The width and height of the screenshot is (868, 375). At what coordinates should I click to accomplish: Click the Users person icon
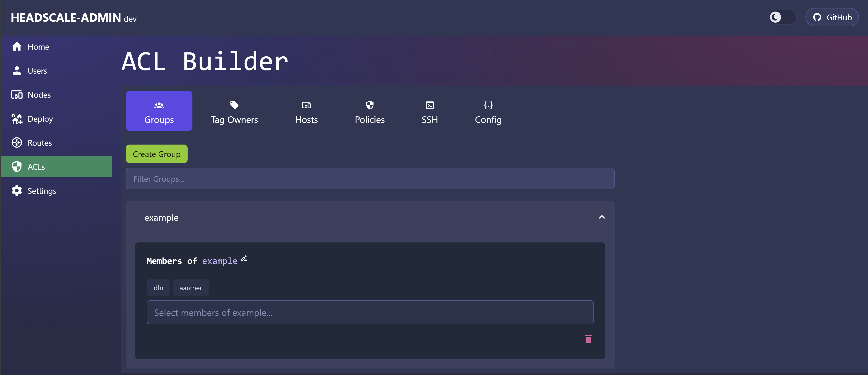coord(17,70)
